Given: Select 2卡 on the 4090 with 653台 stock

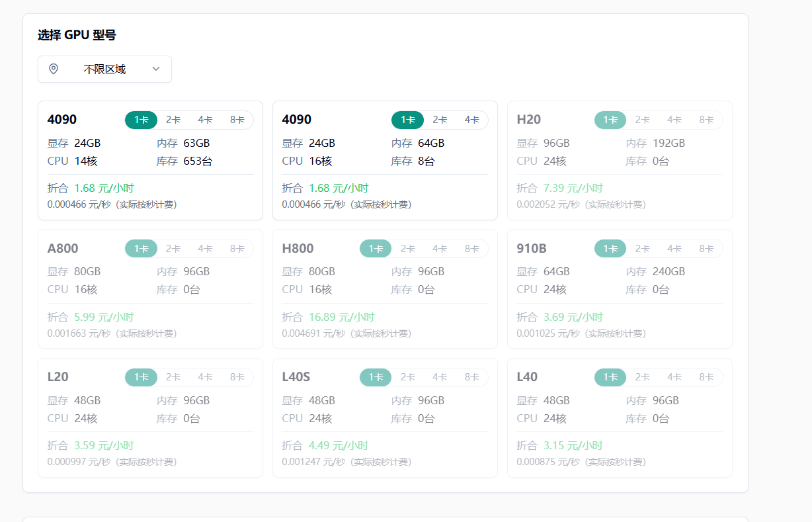Looking at the screenshot, I should pyautogui.click(x=173, y=120).
